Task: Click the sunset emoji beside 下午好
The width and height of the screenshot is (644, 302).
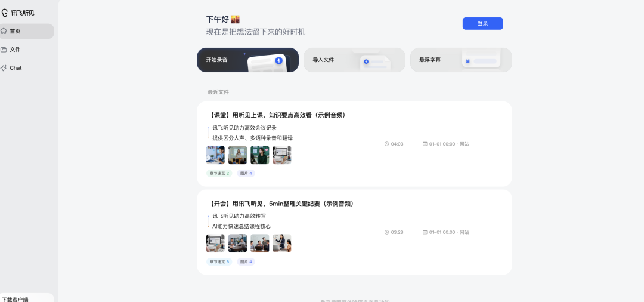Action: (236, 19)
